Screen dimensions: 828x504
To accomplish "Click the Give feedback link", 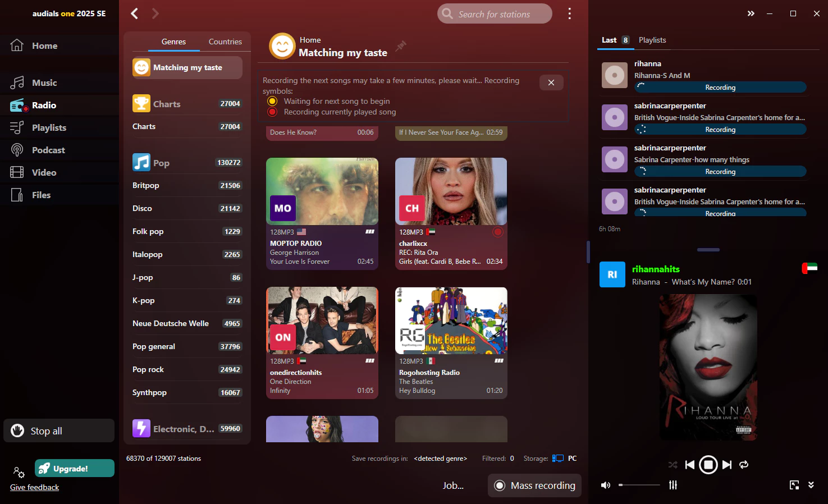I will 34,487.
